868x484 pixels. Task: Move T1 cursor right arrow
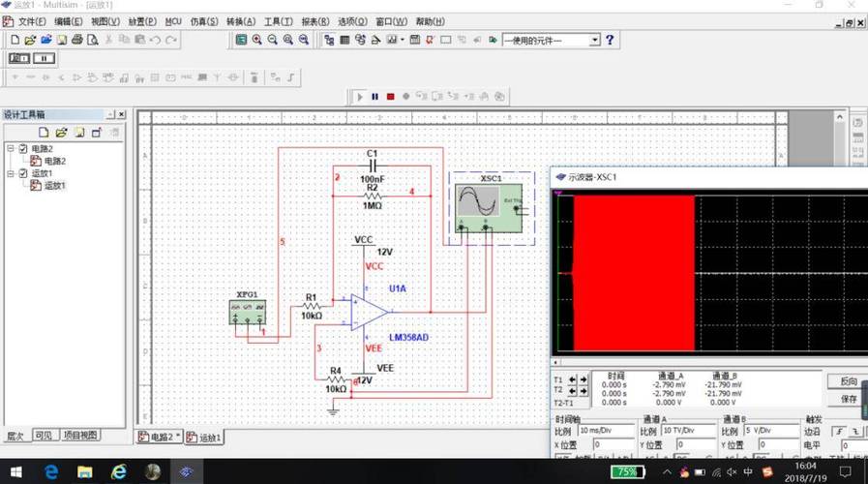[584, 379]
